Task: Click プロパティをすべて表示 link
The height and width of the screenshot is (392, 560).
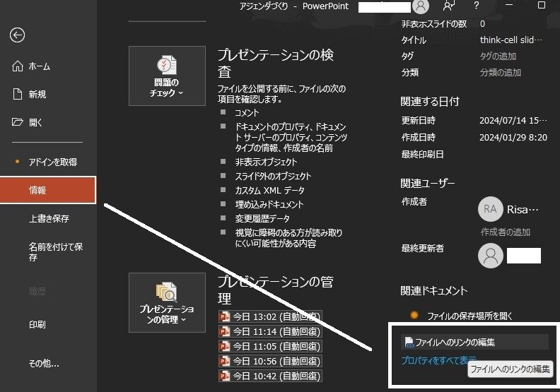Action: click(438, 360)
